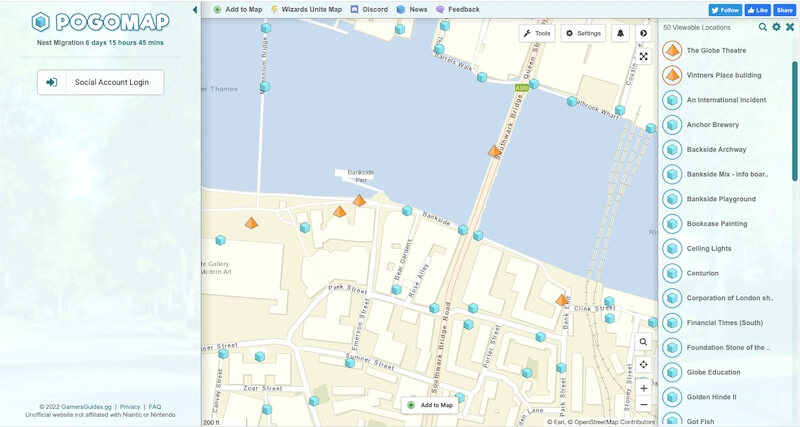
Task: Center map on my location
Action: pyautogui.click(x=643, y=364)
